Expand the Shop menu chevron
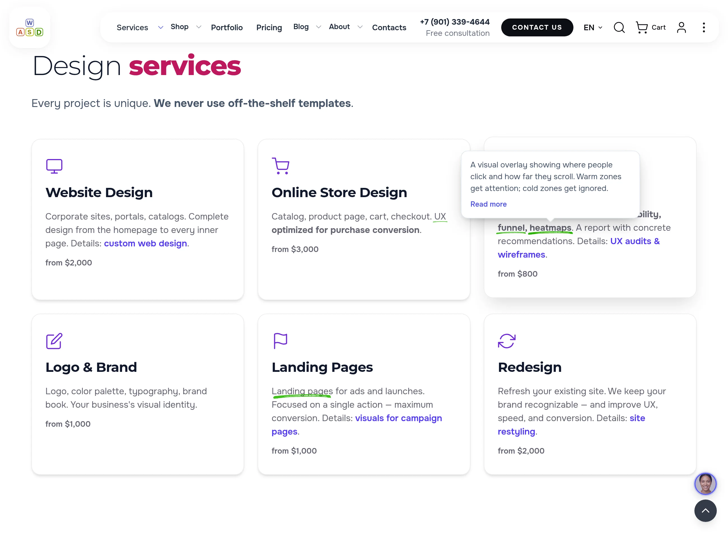This screenshot has height=560, width=728. point(199,27)
